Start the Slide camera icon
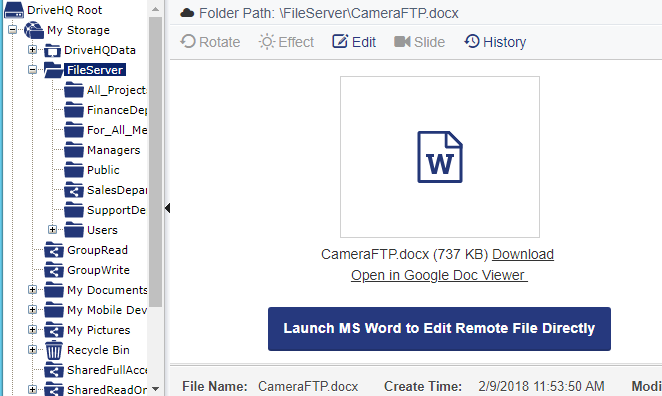This screenshot has height=396, width=662. click(402, 41)
